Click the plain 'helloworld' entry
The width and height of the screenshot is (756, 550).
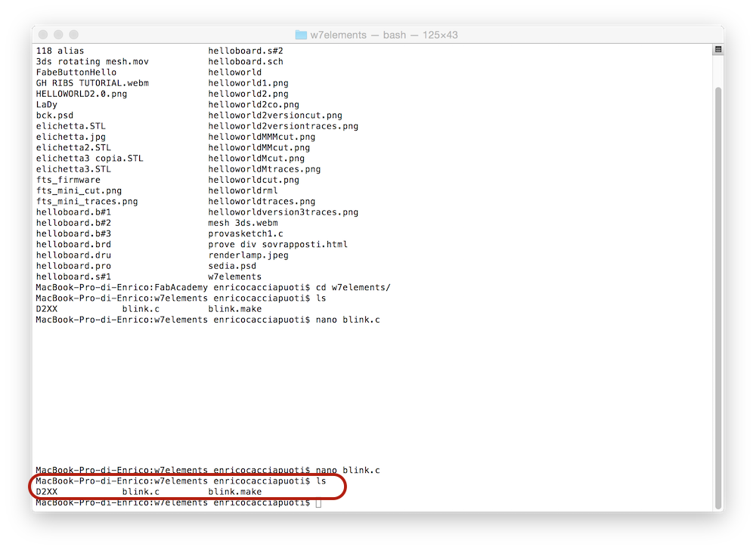click(235, 73)
